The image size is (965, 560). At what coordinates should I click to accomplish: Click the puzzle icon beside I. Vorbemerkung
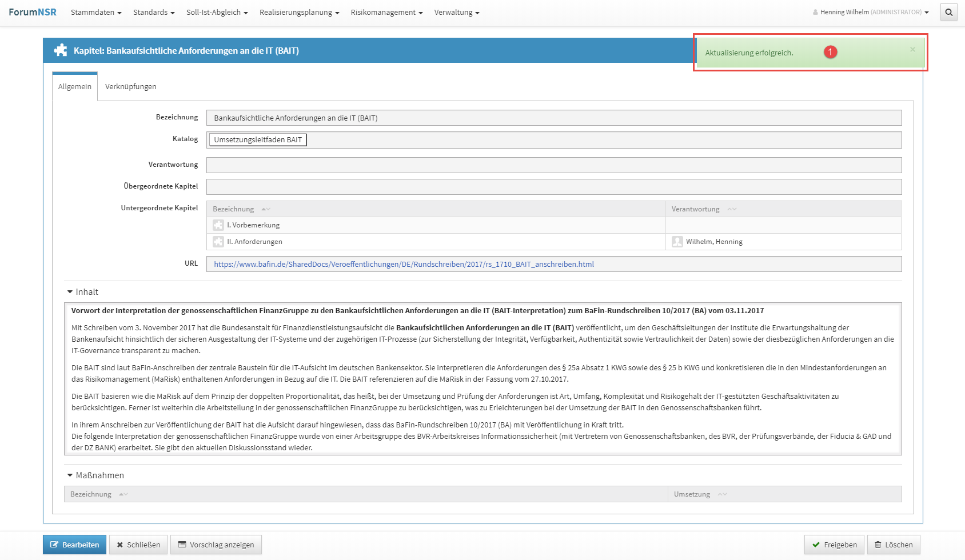(x=218, y=225)
